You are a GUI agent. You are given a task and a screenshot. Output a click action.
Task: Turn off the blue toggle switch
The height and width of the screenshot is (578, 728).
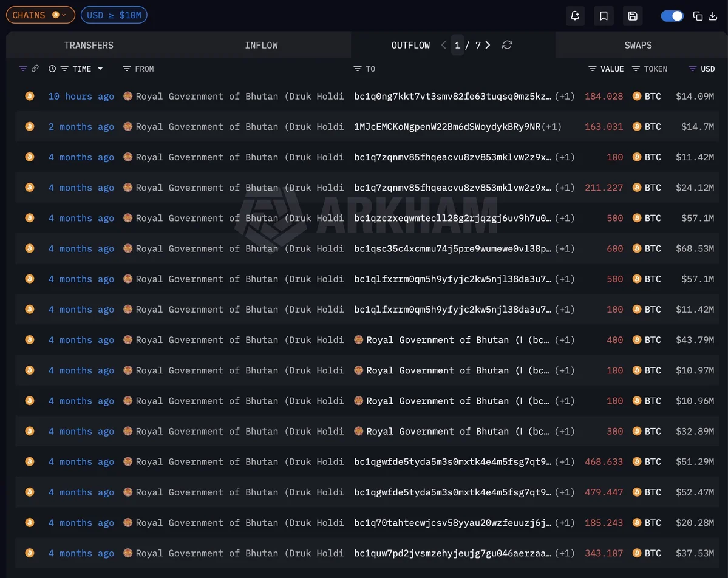pyautogui.click(x=672, y=16)
